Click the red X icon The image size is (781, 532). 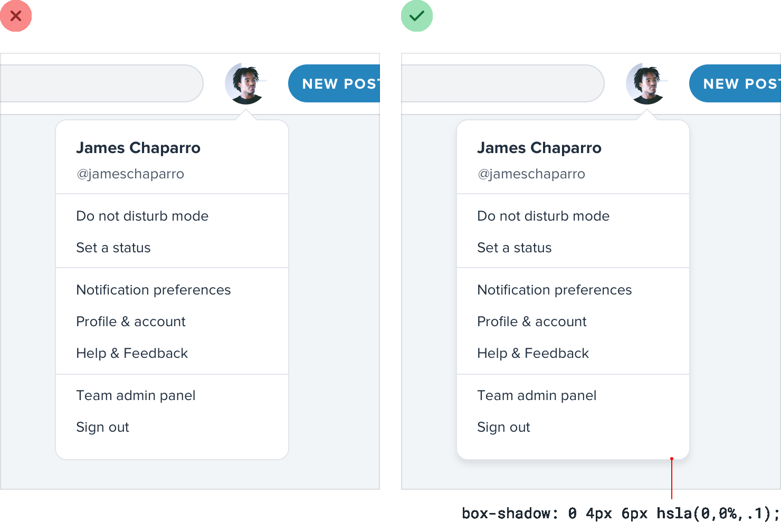pyautogui.click(x=16, y=16)
